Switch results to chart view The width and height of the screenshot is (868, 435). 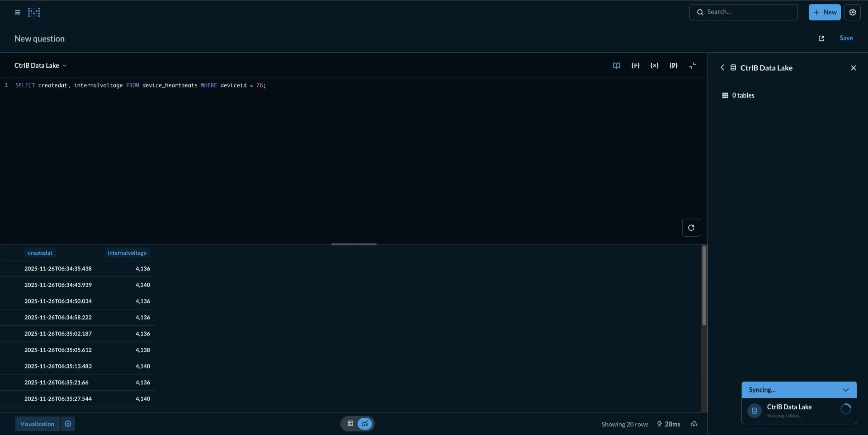365,424
